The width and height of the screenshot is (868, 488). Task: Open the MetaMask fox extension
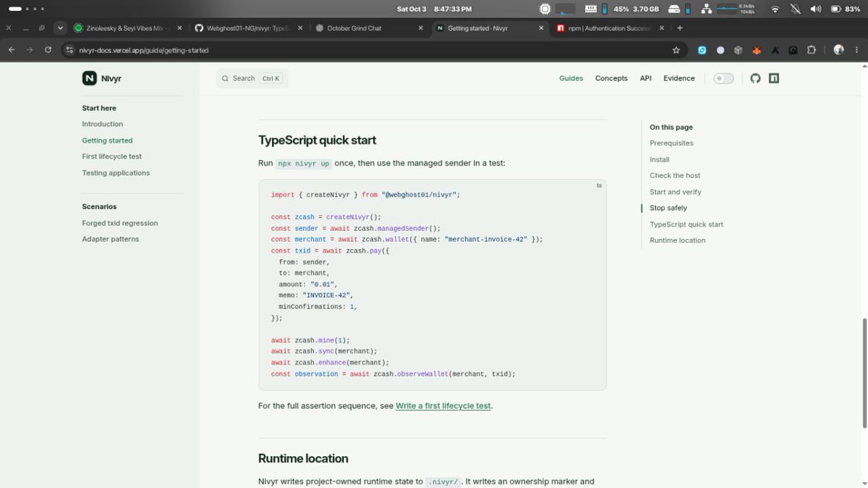pos(757,51)
